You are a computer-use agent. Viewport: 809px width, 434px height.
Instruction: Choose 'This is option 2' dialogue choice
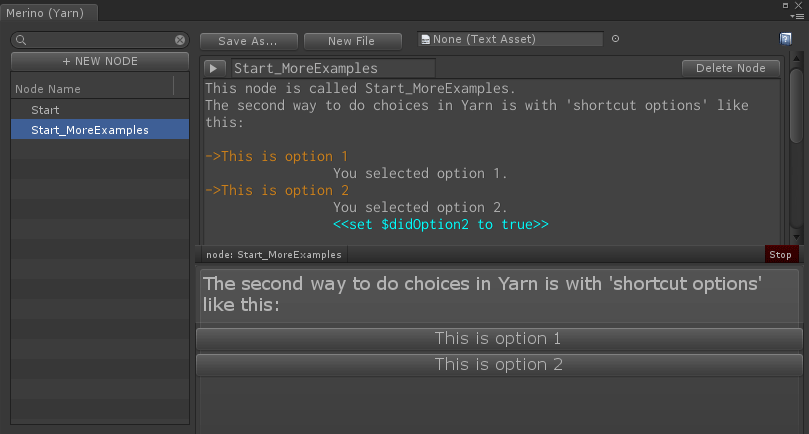[498, 365]
